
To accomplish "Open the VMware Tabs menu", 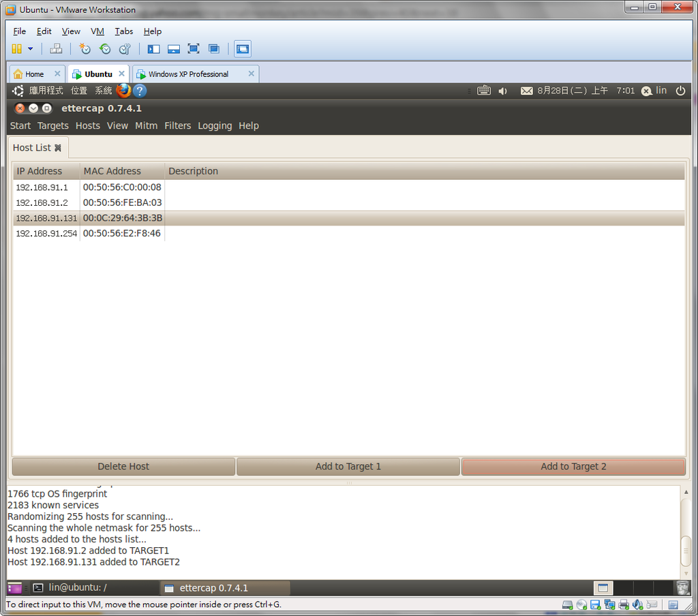I will [124, 31].
